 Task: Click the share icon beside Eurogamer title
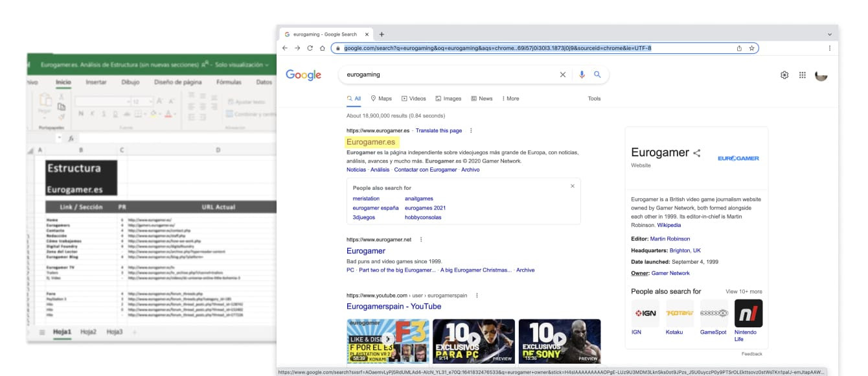tap(697, 153)
